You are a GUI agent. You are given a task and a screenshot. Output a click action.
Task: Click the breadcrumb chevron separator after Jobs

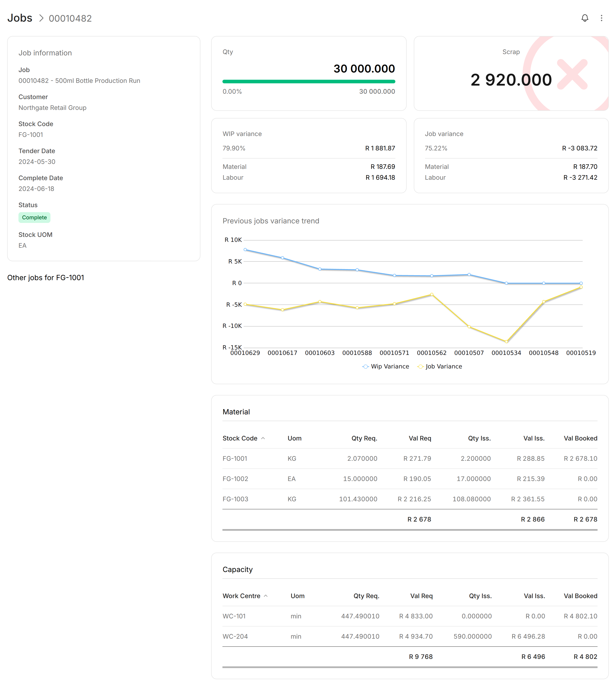[x=41, y=18]
